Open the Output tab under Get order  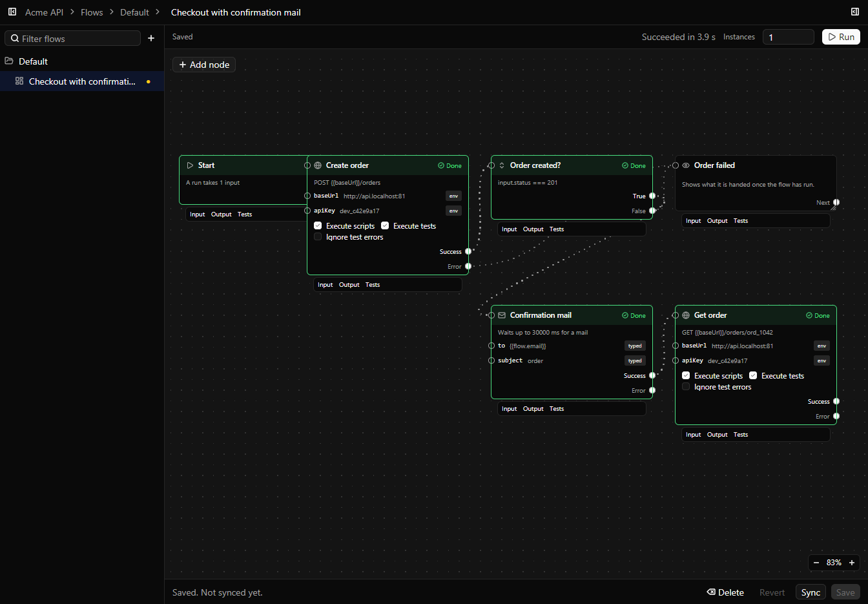click(718, 435)
